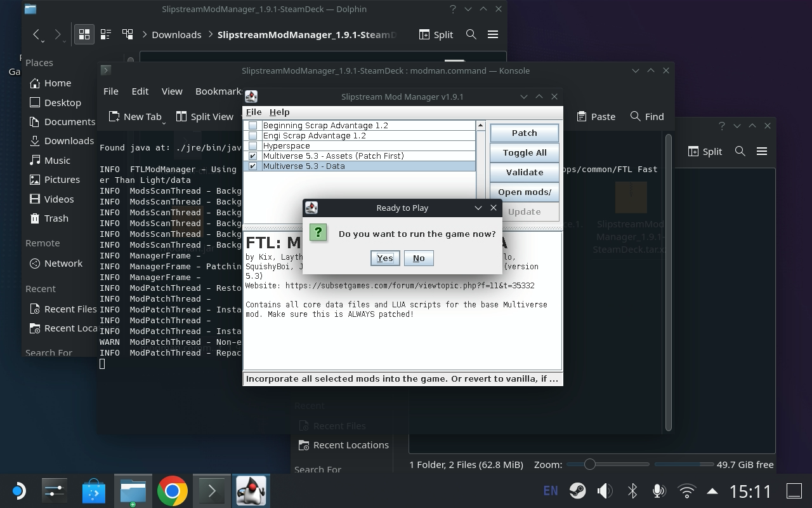Screen dimensions: 812x508
Task: Check Beginning Scrap Advantage 1.2 mod
Action: coord(253,126)
